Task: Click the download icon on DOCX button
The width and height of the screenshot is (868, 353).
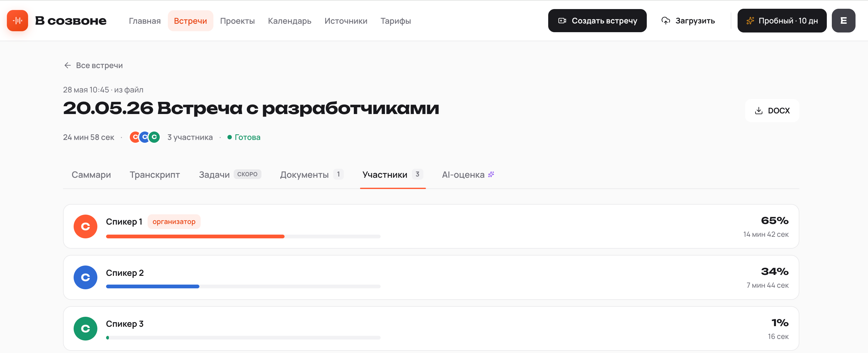Action: coord(758,110)
